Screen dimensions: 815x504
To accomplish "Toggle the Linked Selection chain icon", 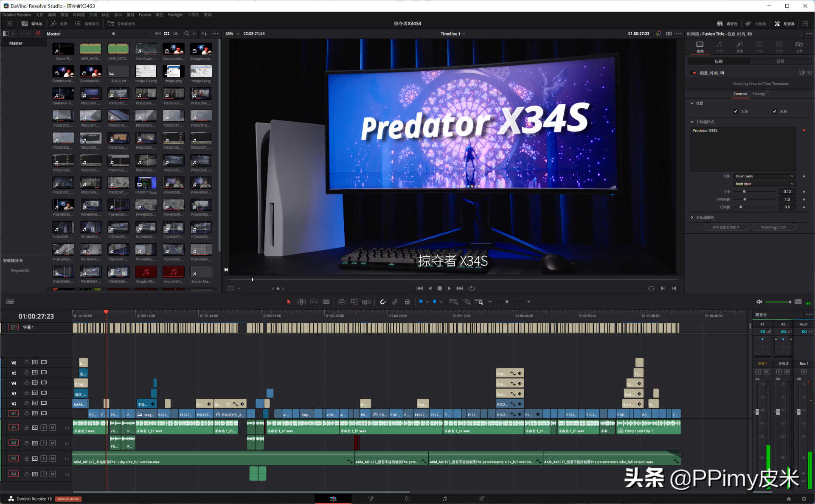I will point(395,302).
